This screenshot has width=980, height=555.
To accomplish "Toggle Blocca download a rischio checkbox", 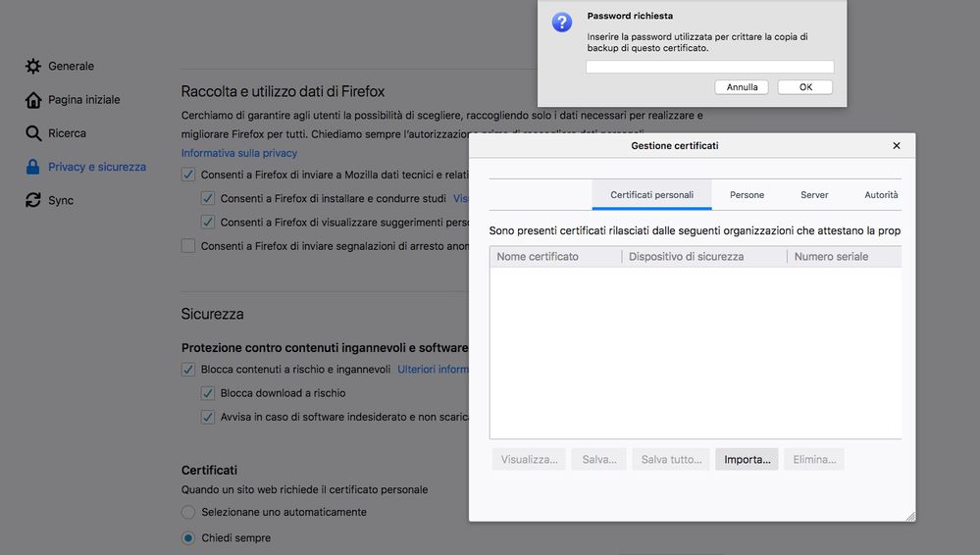I will pyautogui.click(x=208, y=393).
